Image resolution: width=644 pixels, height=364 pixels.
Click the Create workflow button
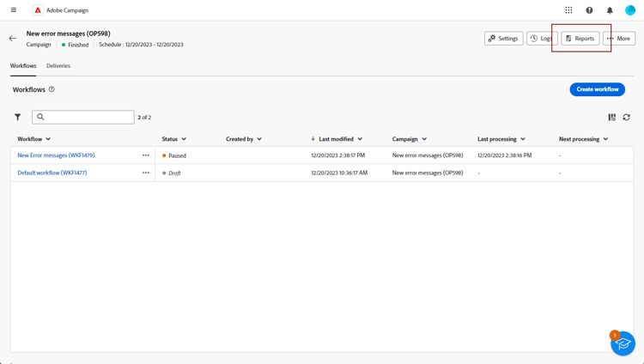click(x=597, y=89)
